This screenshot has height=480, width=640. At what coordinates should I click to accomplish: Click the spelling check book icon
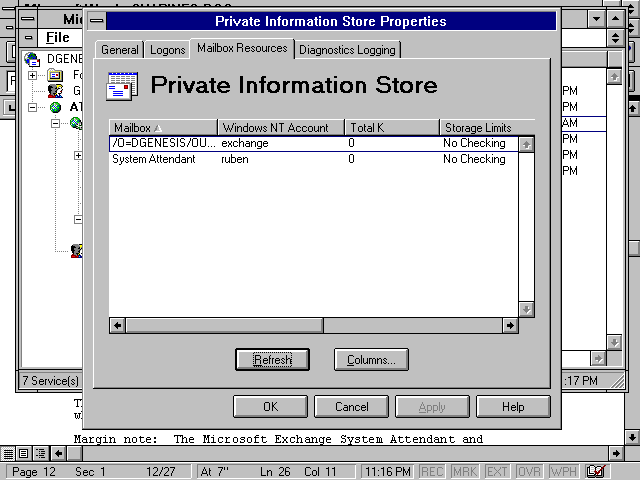[596, 471]
